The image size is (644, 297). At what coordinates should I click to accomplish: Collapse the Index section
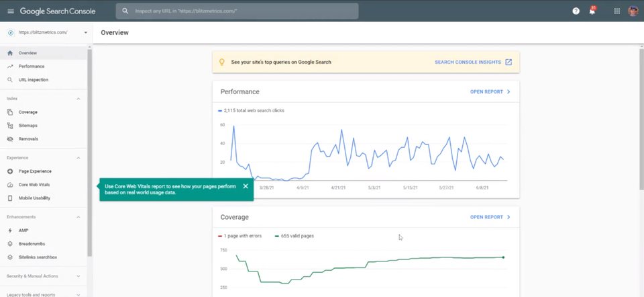[x=78, y=99]
